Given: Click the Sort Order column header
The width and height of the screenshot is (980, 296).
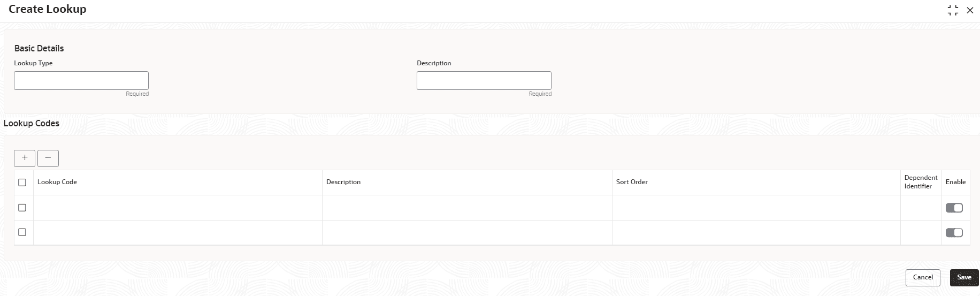Looking at the screenshot, I should click(632, 182).
